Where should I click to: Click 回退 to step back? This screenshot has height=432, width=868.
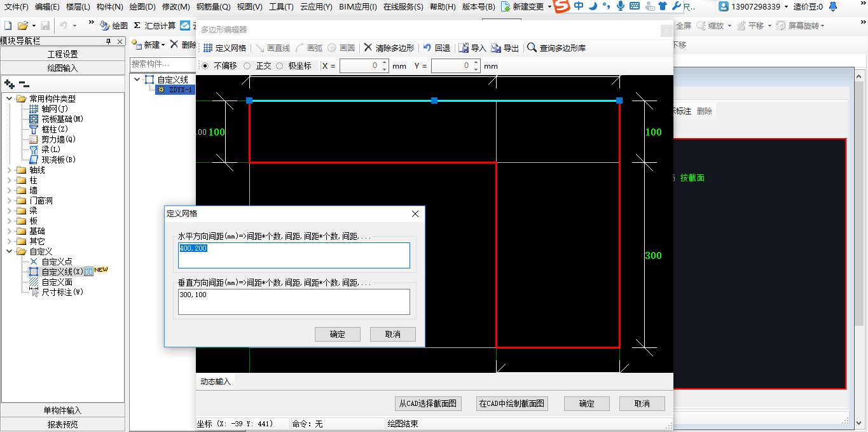click(x=436, y=48)
